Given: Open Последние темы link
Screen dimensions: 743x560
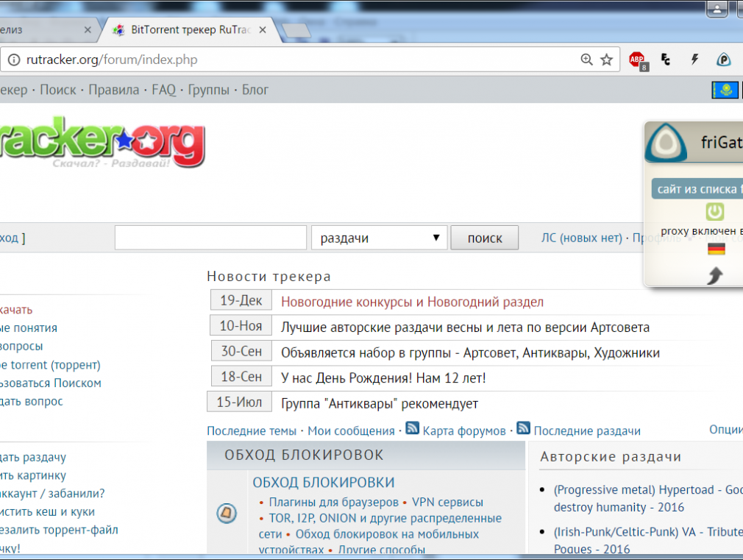Looking at the screenshot, I should 252,430.
